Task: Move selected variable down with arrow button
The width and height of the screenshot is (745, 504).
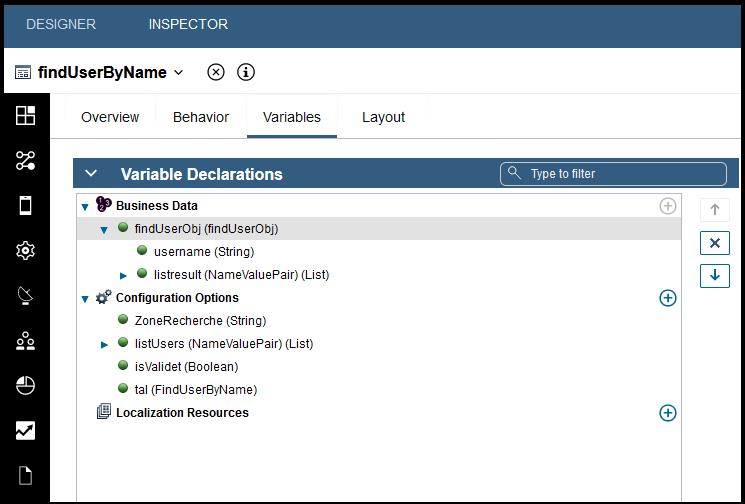Action: [714, 275]
